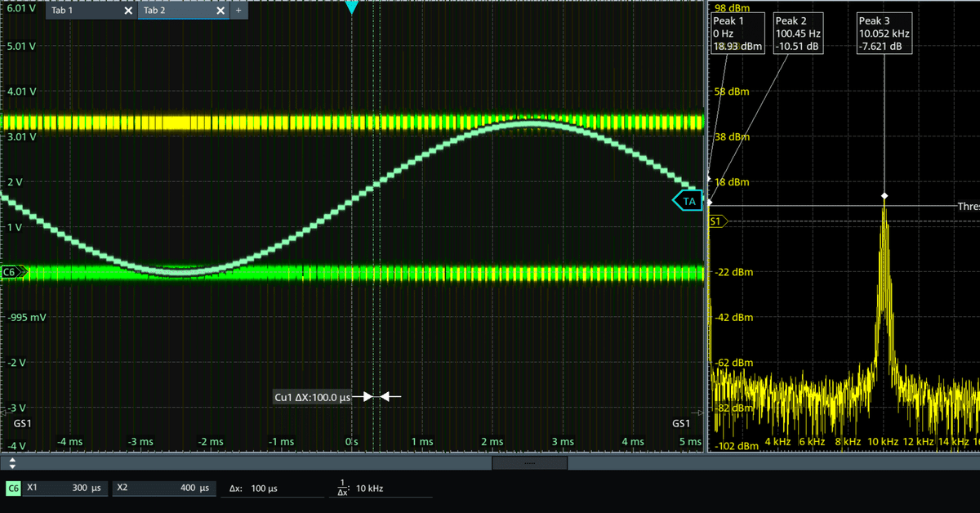Viewport: 980px width, 513px height.
Task: Click the -995 mV vertical scale label
Action: (26, 317)
